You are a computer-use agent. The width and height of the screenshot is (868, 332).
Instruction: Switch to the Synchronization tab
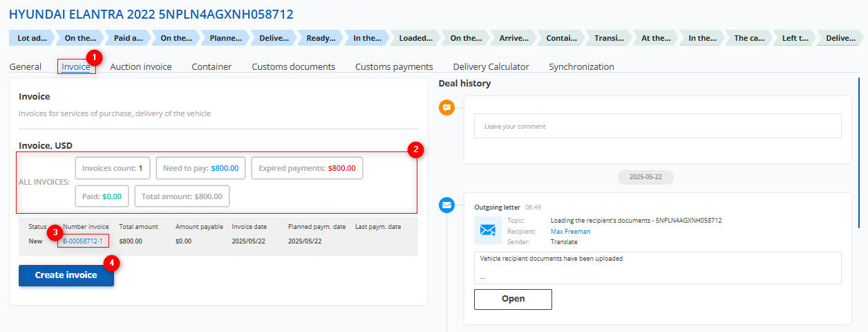[581, 67]
